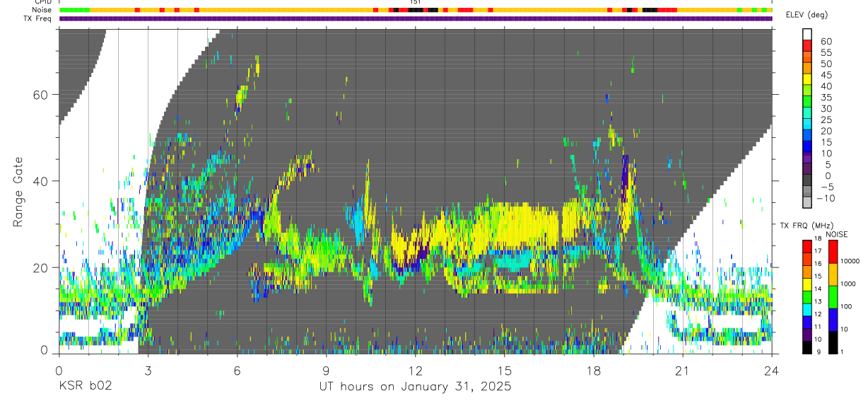Image resolution: width=868 pixels, height=401 pixels.
Task: Click the white top ELEV colorbar box
Action: [x=807, y=33]
